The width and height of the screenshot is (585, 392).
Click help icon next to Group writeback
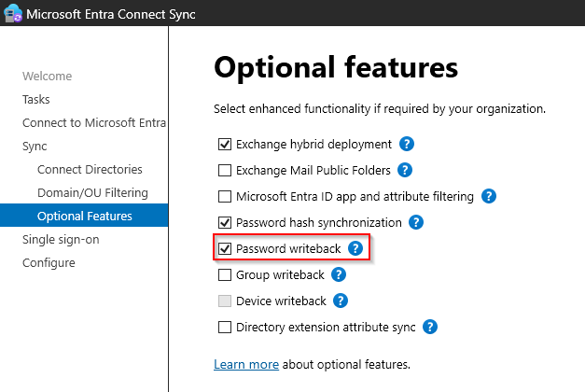[x=339, y=274]
